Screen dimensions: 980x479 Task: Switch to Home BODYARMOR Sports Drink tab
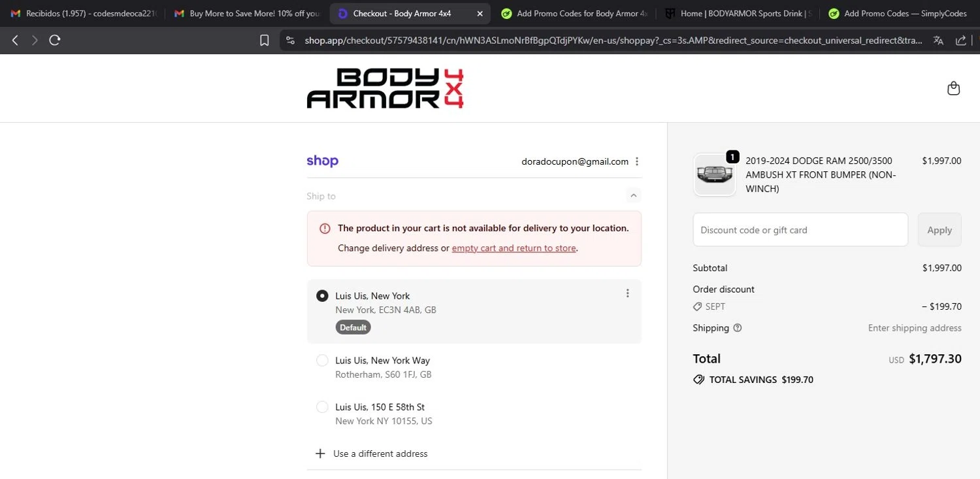click(x=739, y=14)
